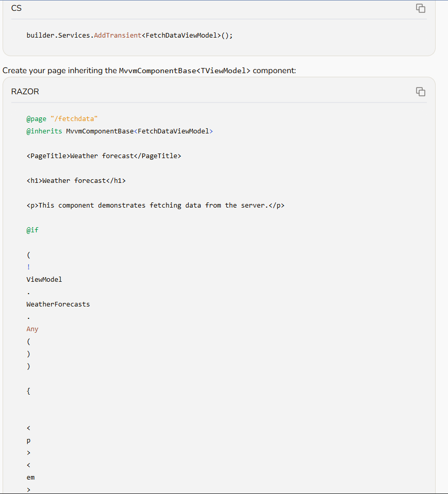Click the PageTitle Weather forecast line
Image resolution: width=448 pixels, height=494 pixels.
coord(104,156)
